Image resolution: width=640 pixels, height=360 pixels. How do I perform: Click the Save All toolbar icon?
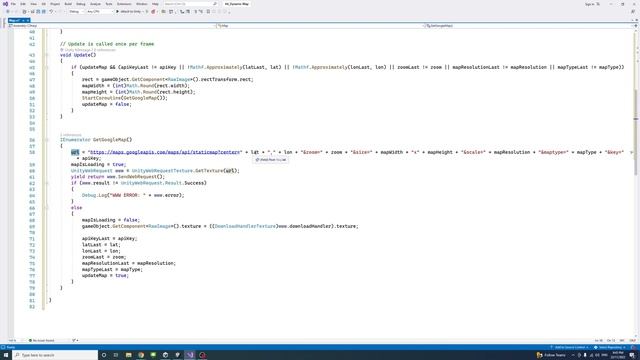44,12
